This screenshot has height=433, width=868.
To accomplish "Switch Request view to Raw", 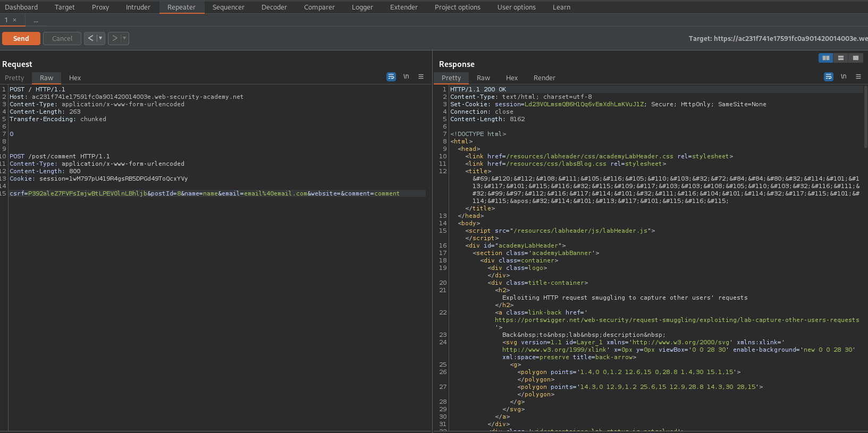I will coord(47,78).
